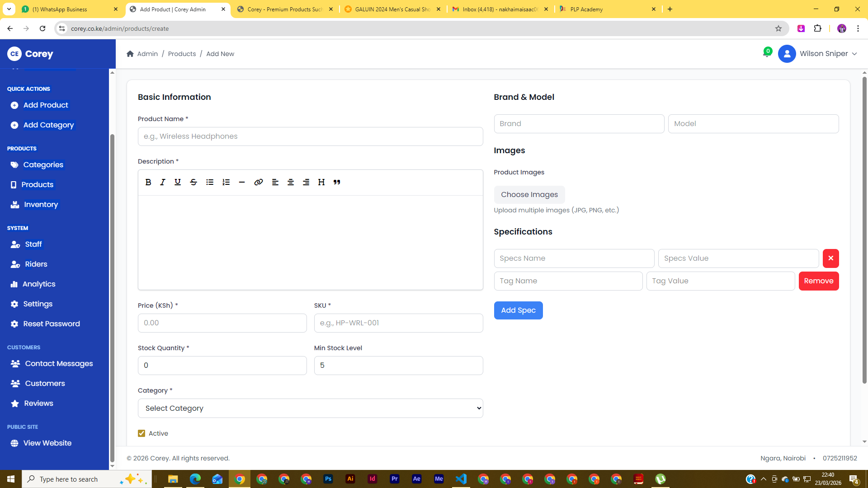
Task: Click the Add Spec button
Action: (518, 310)
